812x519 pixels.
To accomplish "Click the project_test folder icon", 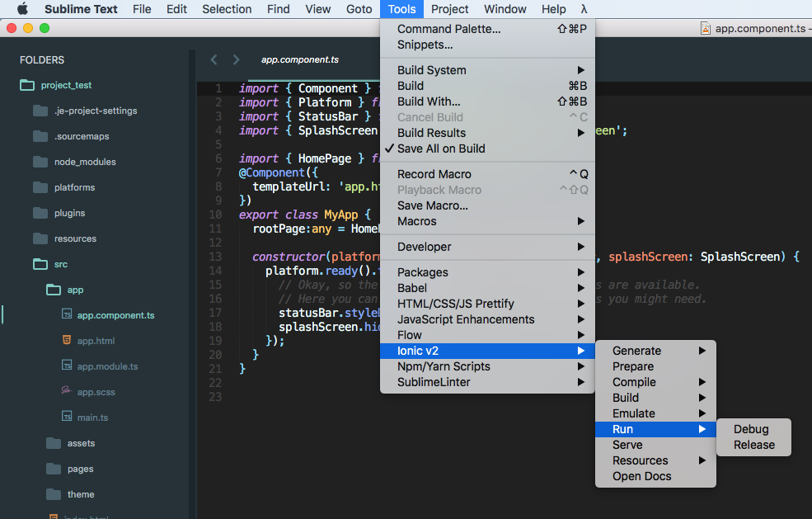I will point(27,85).
